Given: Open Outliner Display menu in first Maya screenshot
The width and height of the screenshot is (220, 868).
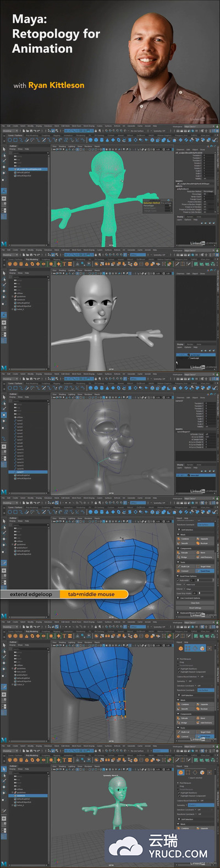Looking at the screenshot, I should (12, 149).
